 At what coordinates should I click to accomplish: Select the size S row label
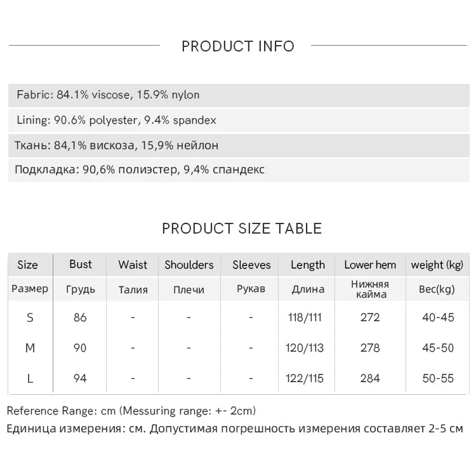(x=30, y=317)
